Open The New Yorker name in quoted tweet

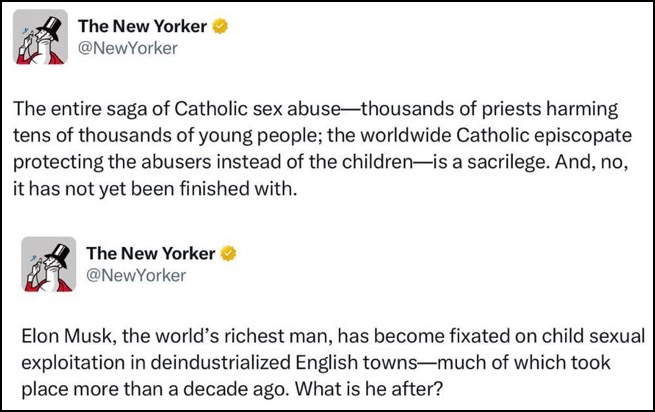point(149,253)
